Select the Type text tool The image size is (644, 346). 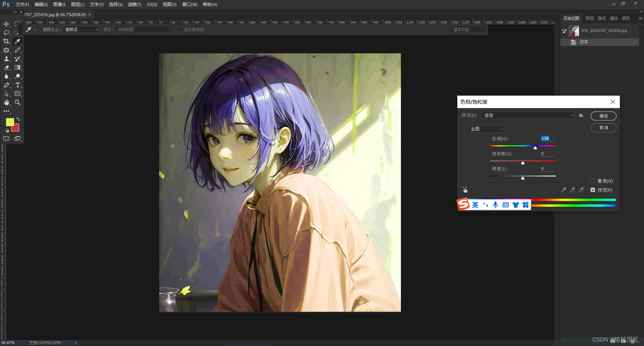tap(17, 85)
